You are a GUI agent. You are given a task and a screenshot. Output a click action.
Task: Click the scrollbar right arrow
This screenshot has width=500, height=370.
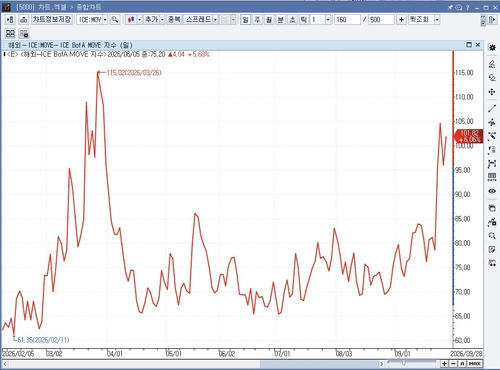[382, 364]
